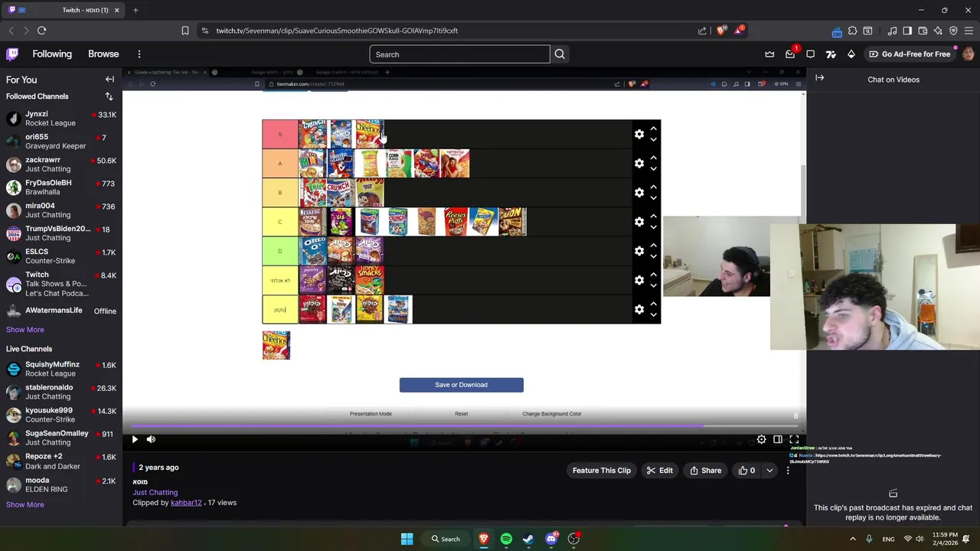Seek on clip progress bar

click(464, 425)
